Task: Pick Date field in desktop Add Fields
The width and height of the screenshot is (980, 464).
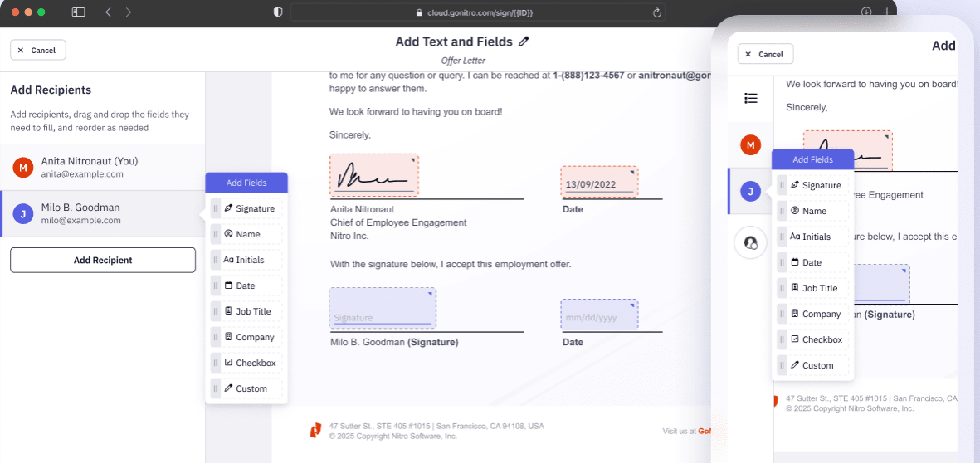Action: click(x=247, y=286)
